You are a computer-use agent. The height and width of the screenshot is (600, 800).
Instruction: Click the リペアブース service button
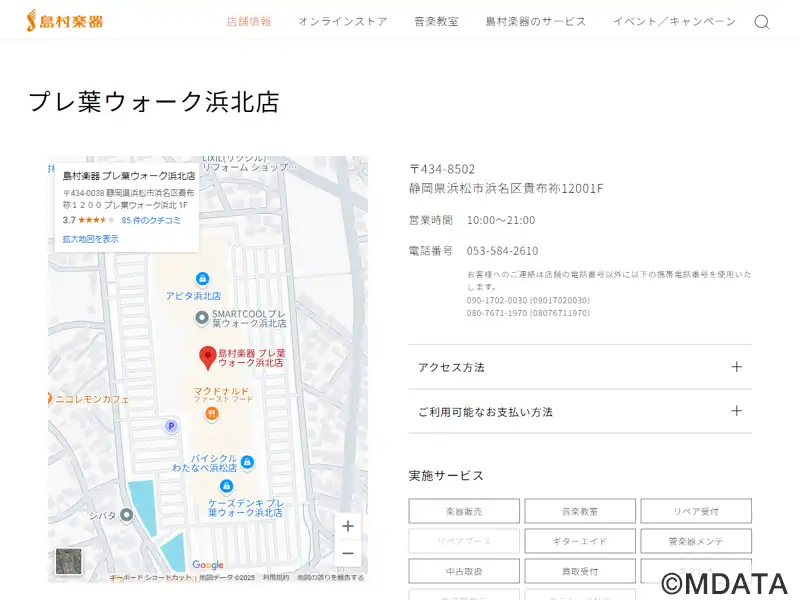click(464, 541)
